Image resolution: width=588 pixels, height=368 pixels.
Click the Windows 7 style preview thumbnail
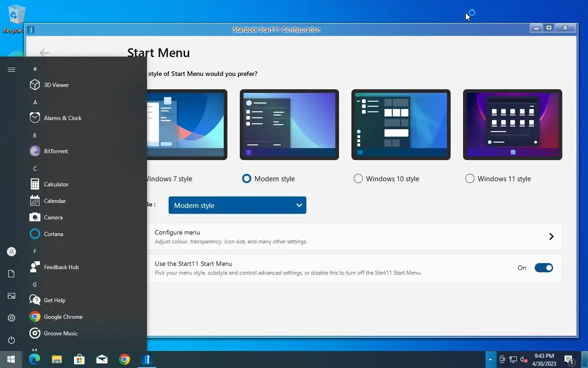tap(187, 125)
